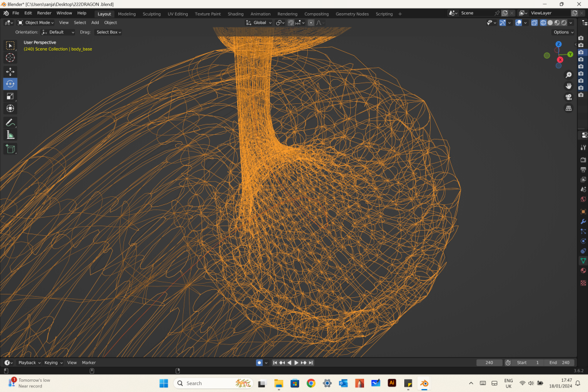Switch to the Sculpting workspace tab
Image resolution: width=588 pixels, height=392 pixels.
click(152, 14)
